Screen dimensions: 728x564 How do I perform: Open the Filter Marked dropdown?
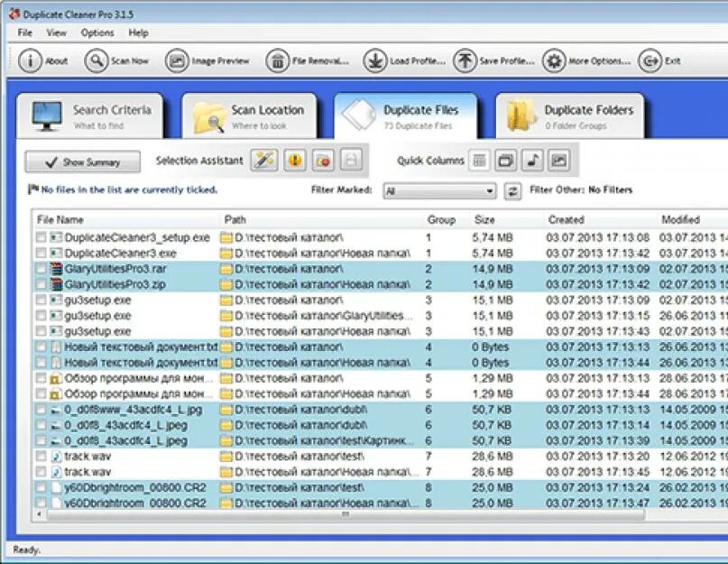point(439,191)
